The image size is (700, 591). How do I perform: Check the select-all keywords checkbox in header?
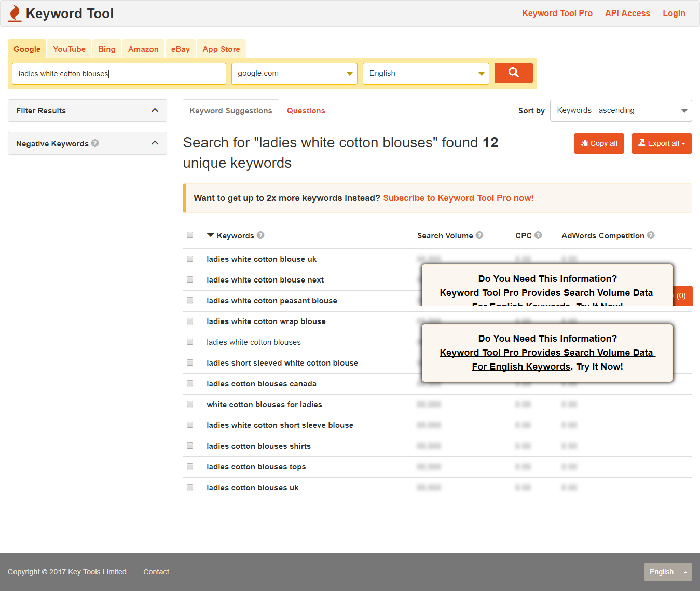pyautogui.click(x=190, y=235)
